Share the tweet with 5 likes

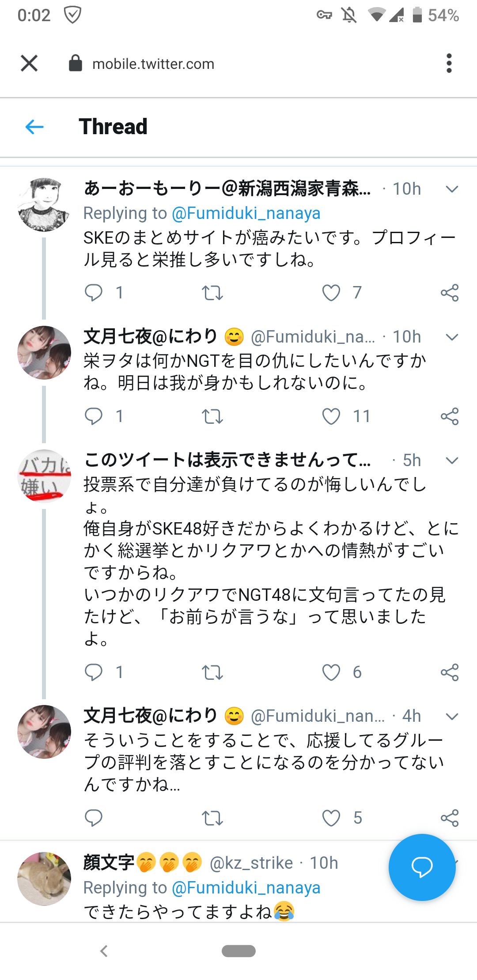[450, 818]
